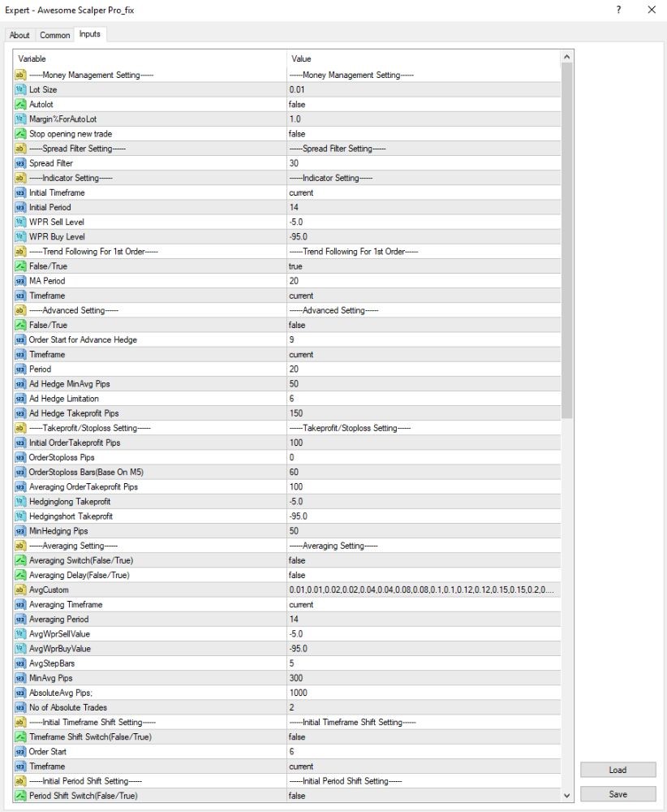Image resolution: width=667 pixels, height=812 pixels.
Task: Open the Common tab
Action: [55, 35]
